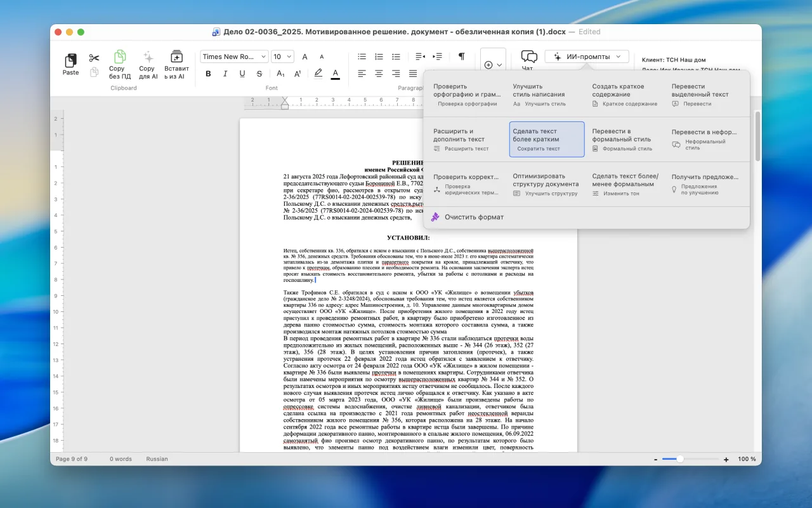The height and width of the screenshot is (508, 812).
Task: Toggle italic formatting
Action: pos(225,74)
